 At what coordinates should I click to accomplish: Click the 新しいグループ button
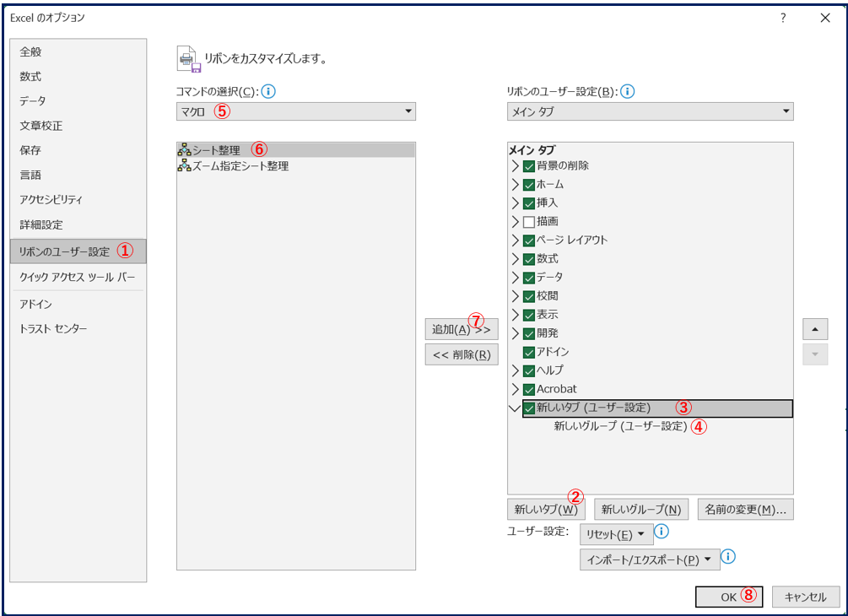coord(641,509)
